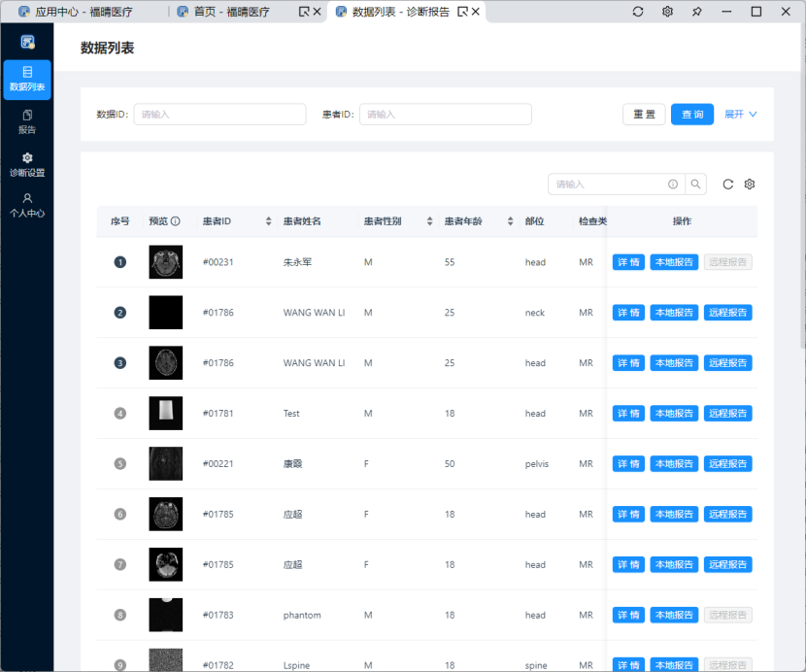
Task: Switch to 首页 - 福晴医疗 tab
Action: (231, 12)
